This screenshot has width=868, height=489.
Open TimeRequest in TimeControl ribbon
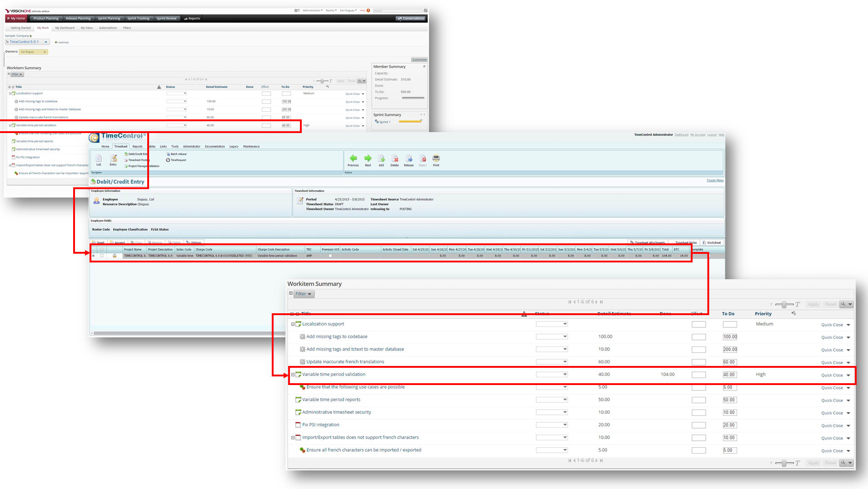[176, 160]
